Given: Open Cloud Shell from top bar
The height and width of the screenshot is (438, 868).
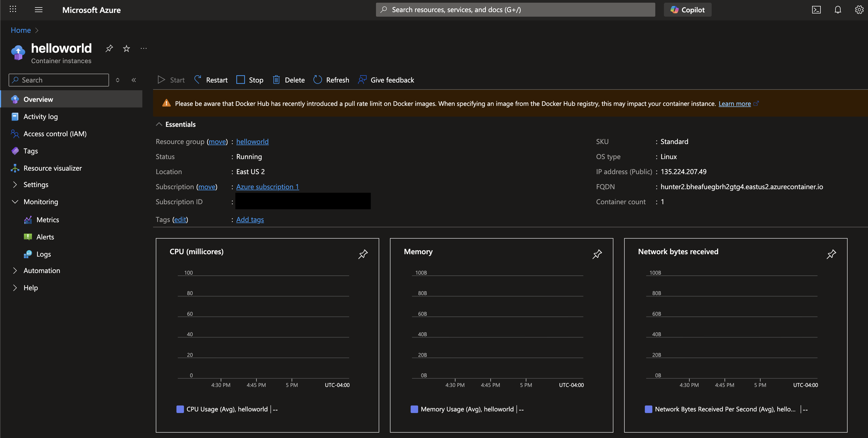Looking at the screenshot, I should coord(816,10).
